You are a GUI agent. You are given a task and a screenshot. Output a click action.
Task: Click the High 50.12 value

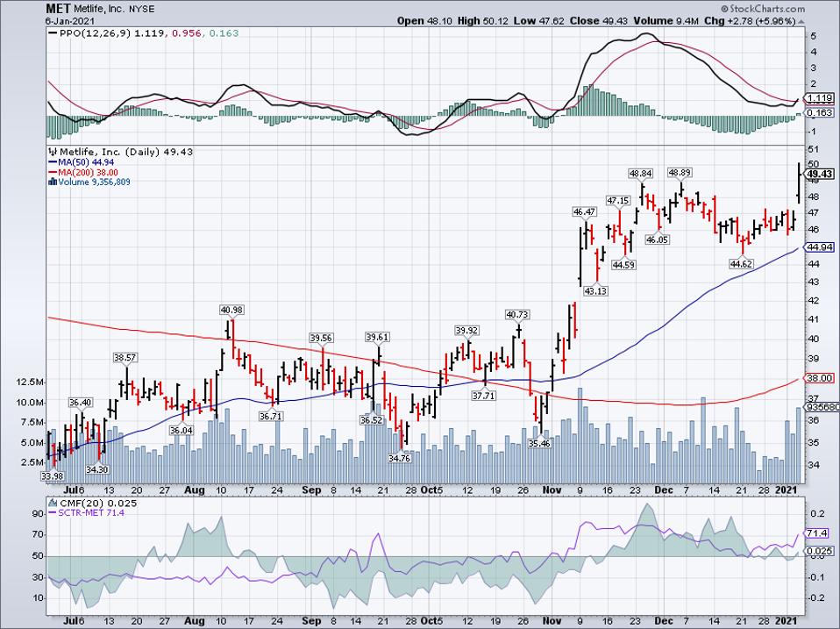[x=481, y=21]
